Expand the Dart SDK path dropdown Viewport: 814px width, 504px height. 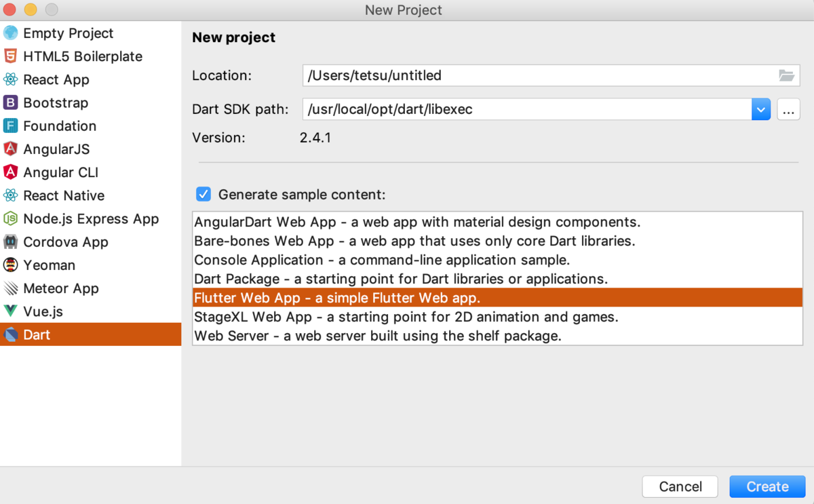pyautogui.click(x=760, y=109)
